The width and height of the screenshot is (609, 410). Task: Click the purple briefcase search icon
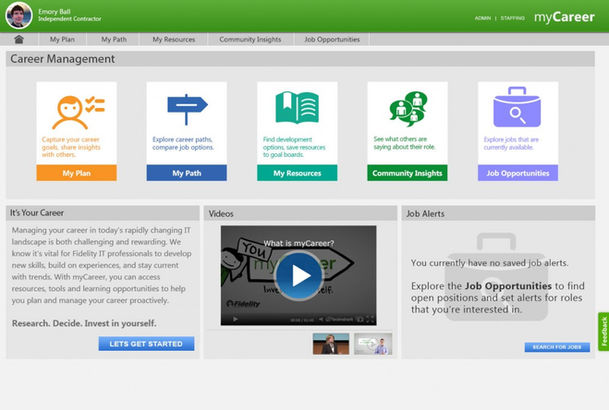pos(517,107)
